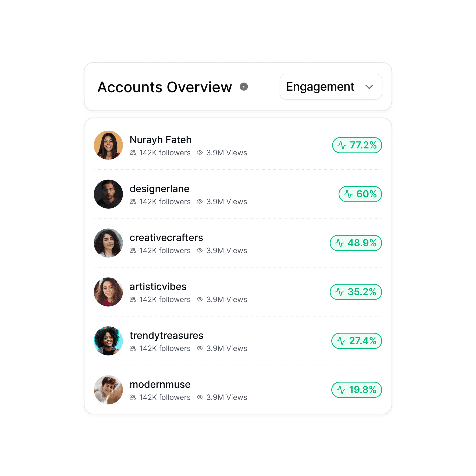Click the pulse icon in the 35.2% badge
Screen dimensions: 476x476
[x=339, y=292]
